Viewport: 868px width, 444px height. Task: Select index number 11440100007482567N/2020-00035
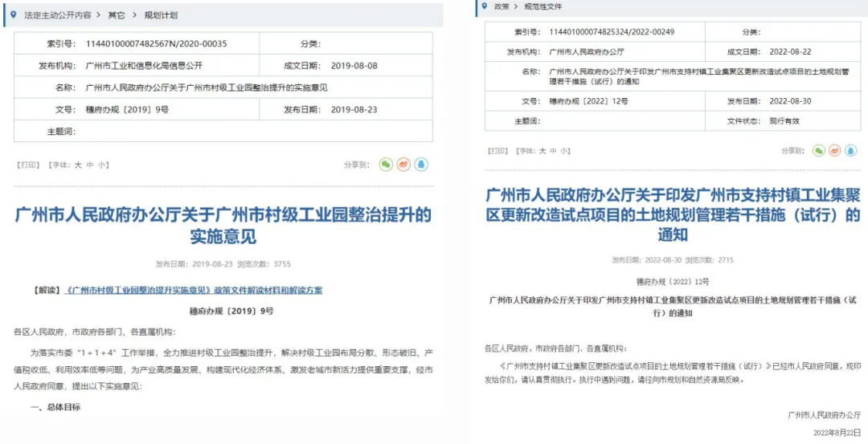pos(157,43)
